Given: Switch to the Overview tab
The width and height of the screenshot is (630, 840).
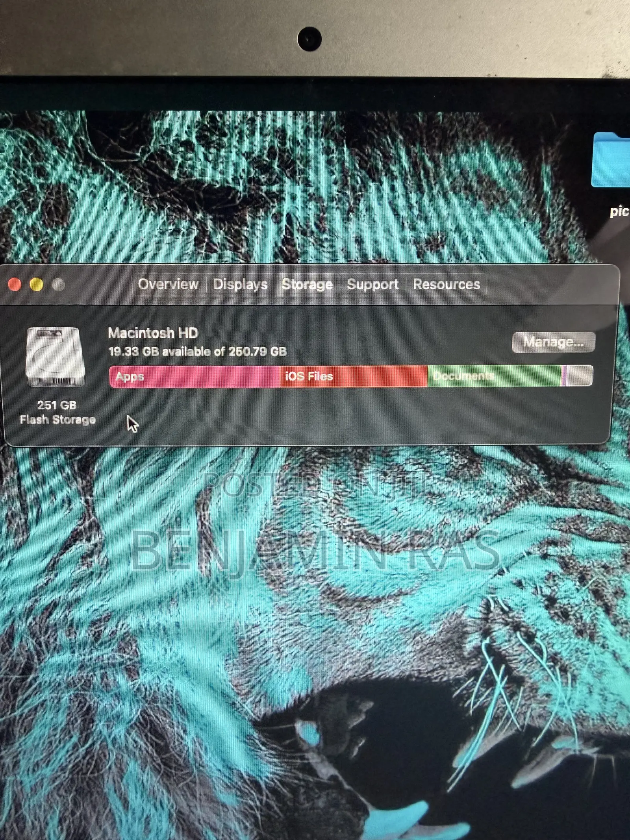Looking at the screenshot, I should 168,284.
